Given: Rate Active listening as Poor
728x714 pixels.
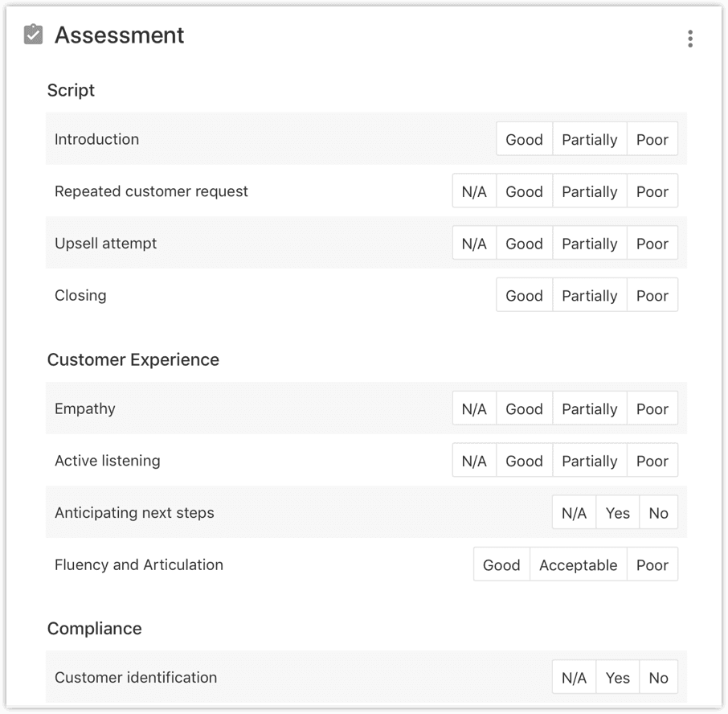Looking at the screenshot, I should (x=652, y=460).
